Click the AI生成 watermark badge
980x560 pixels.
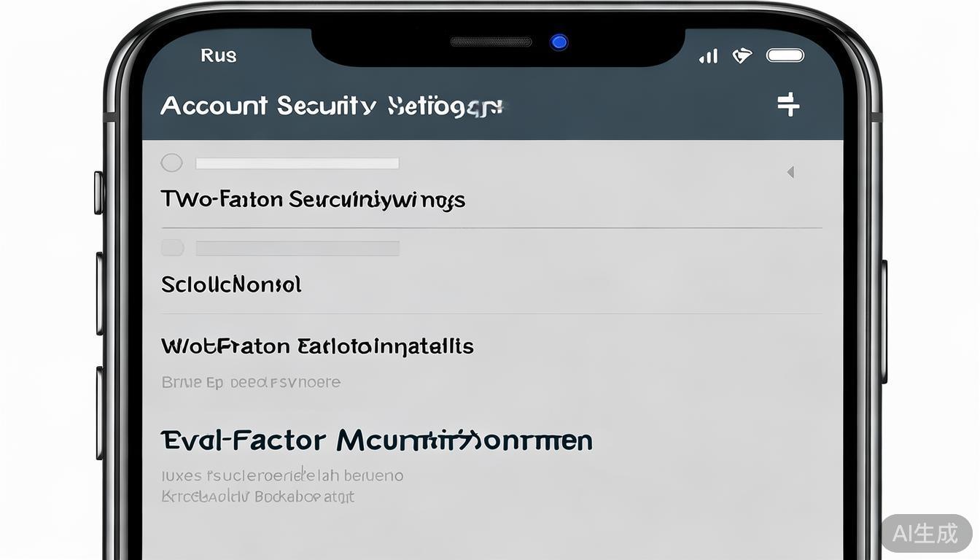(925, 533)
